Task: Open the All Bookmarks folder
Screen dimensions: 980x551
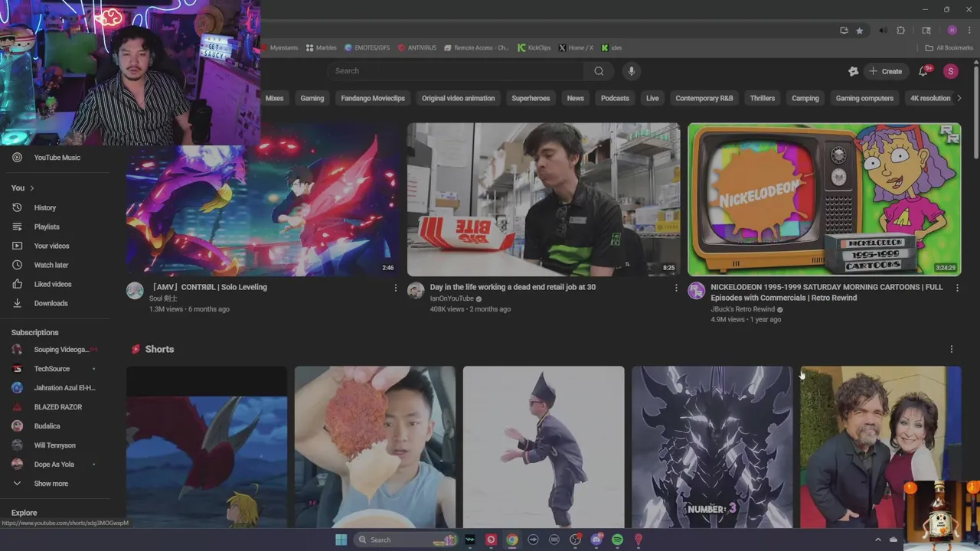Action: click(949, 47)
